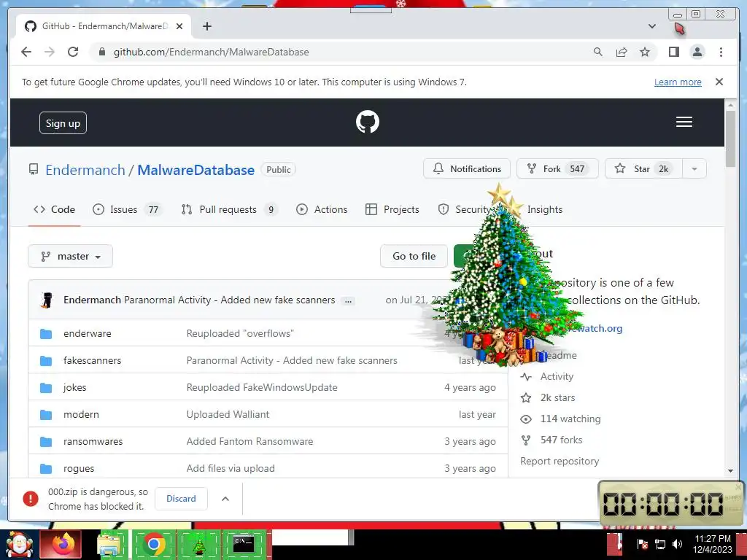Discard the blocked 000.zip download
747x560 pixels.
point(181,499)
